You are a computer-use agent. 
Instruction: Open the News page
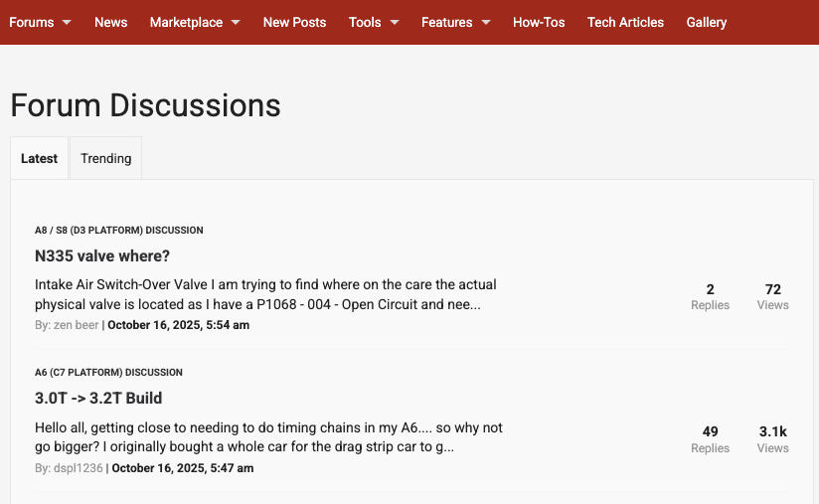(110, 22)
